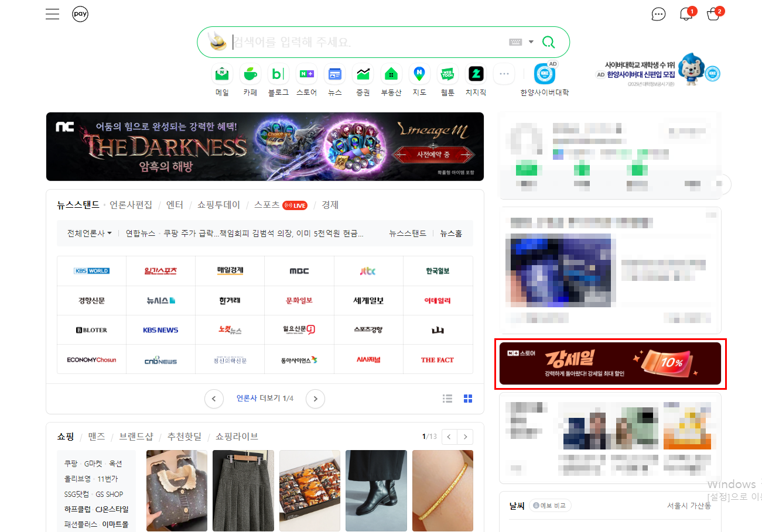The width and height of the screenshot is (762, 532).
Task: Open the JTBC press logo
Action: [368, 271]
